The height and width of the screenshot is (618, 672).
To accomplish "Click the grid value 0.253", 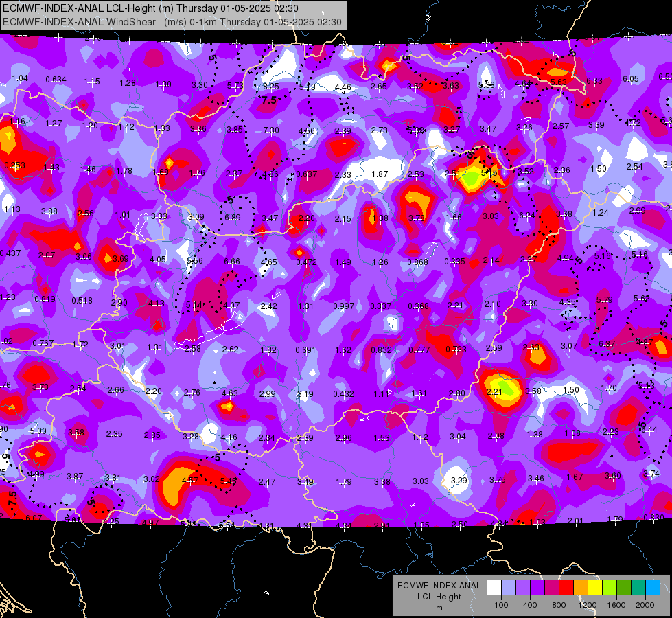I will tap(14, 165).
